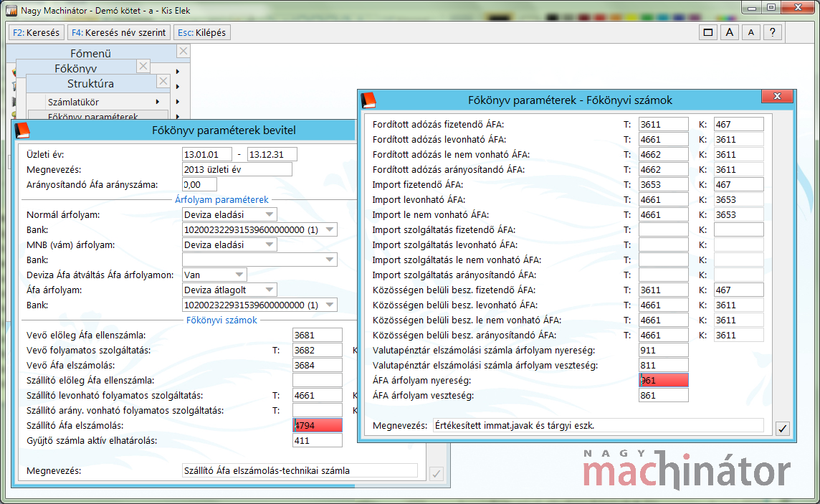Click Fordított adózás levonható ÁFA T field
This screenshot has height=504, width=820.
[x=664, y=140]
